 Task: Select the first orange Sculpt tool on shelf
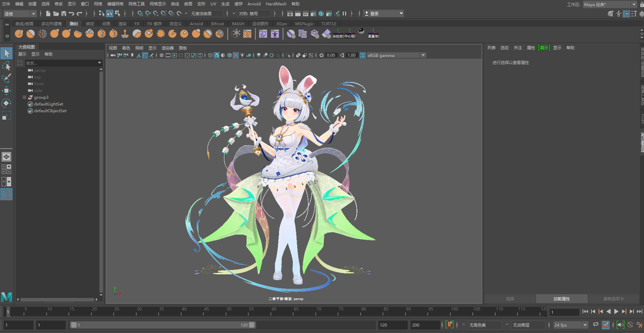pos(19,34)
